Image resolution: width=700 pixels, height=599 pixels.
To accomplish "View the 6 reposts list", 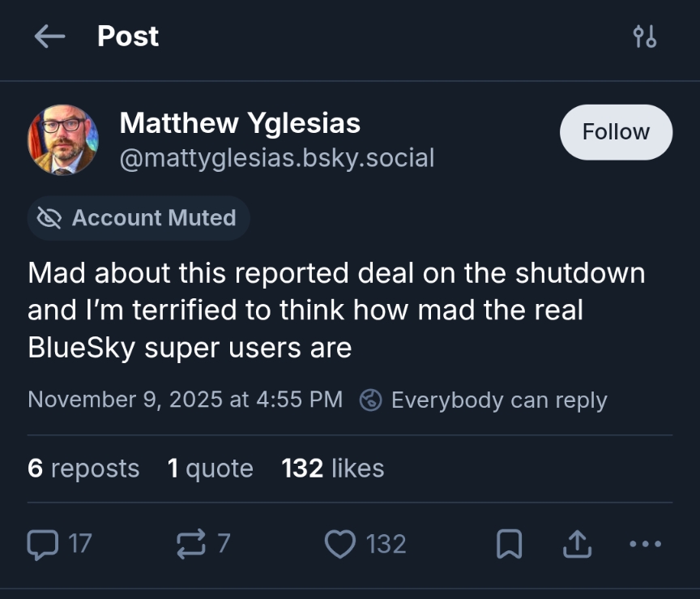I will point(83,469).
